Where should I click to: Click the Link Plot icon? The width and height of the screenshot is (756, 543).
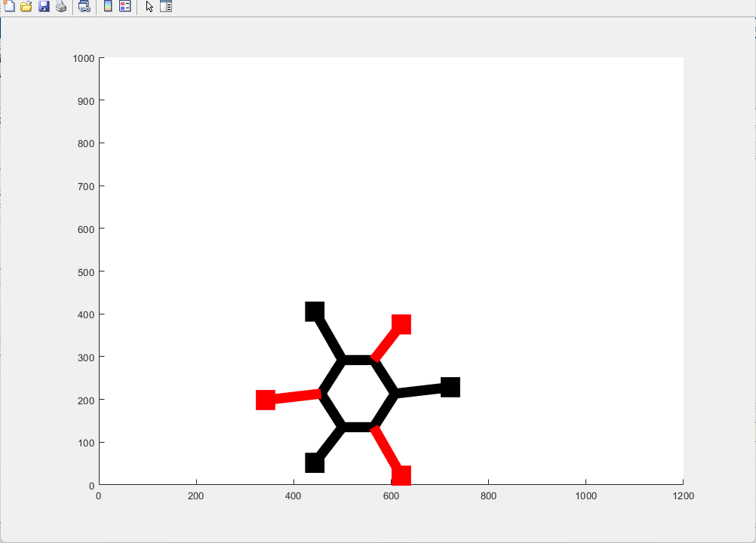[x=85, y=6]
